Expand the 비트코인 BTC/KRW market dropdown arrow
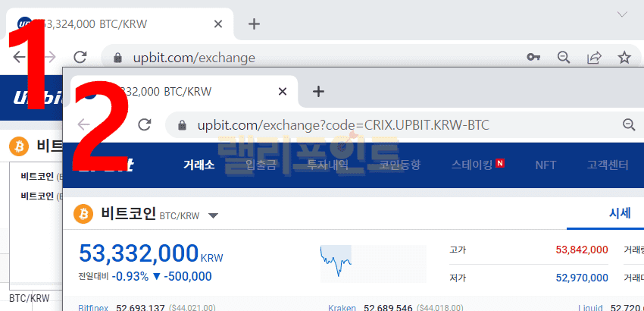The image size is (644, 311). point(213,215)
